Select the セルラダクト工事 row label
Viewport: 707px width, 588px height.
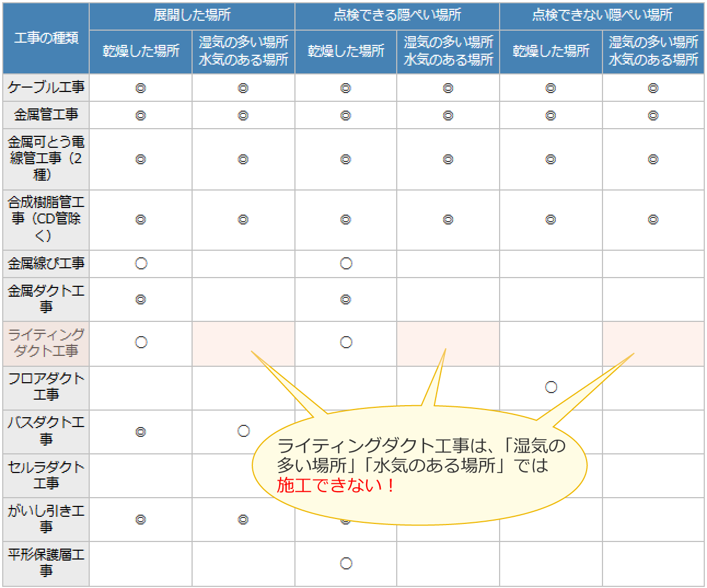coord(46,475)
